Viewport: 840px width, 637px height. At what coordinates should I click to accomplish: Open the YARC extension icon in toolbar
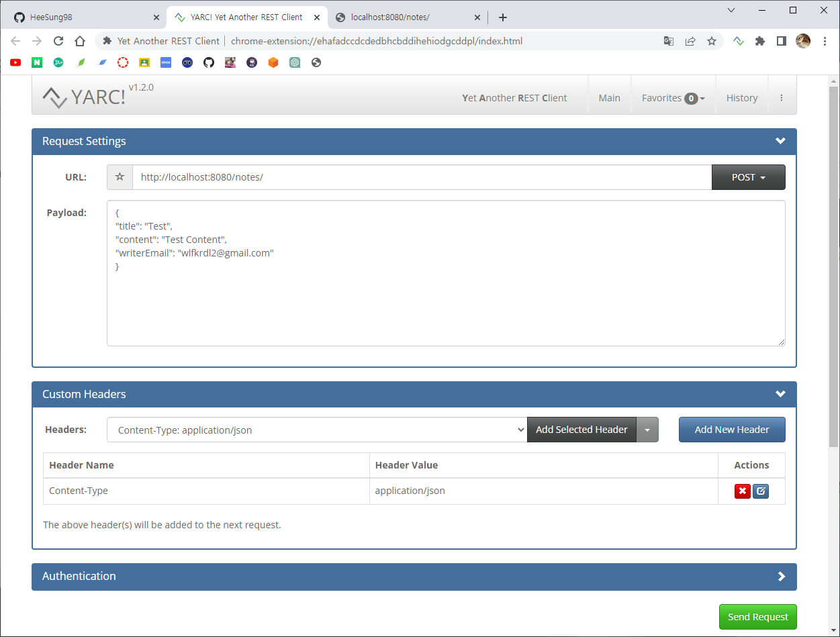pyautogui.click(x=739, y=41)
